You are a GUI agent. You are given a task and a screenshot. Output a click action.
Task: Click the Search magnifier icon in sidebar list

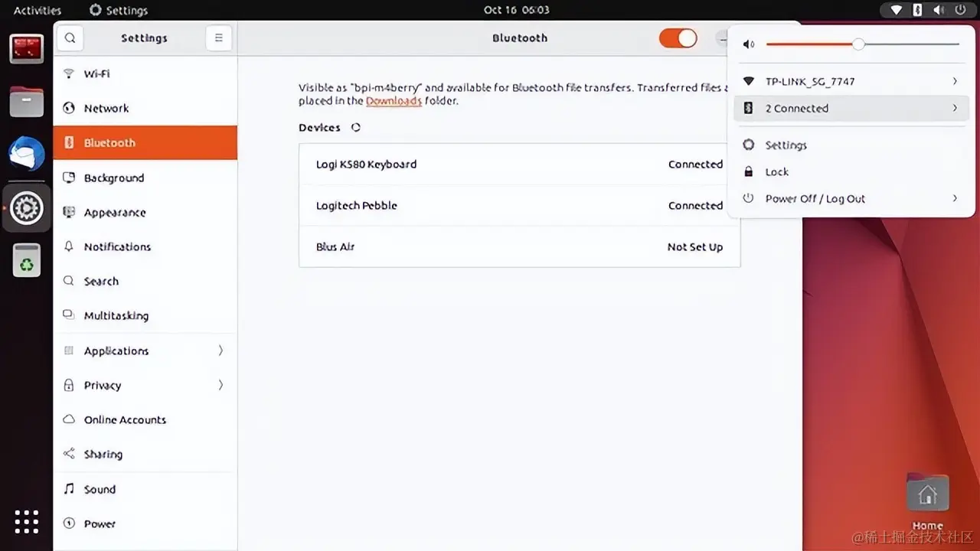[x=69, y=281]
